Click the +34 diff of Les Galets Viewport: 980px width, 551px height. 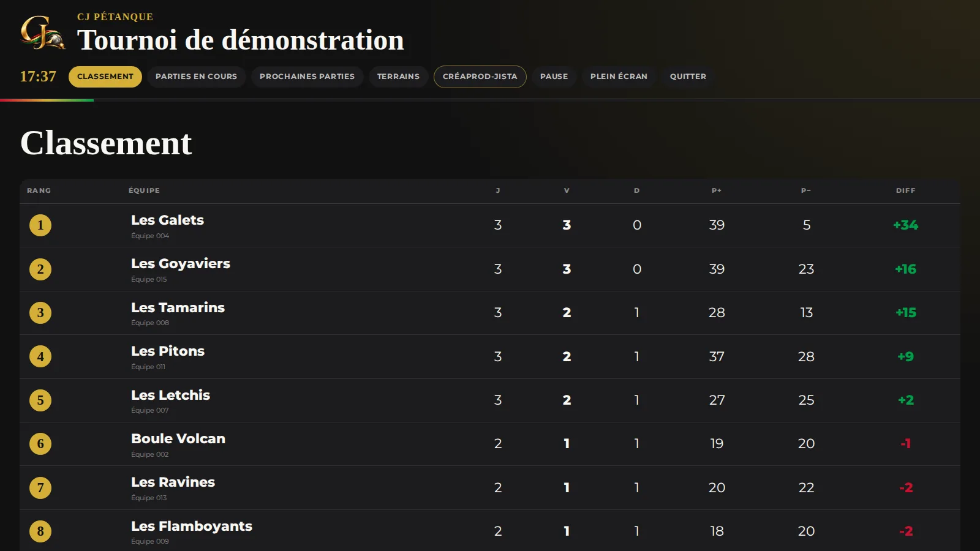(x=905, y=225)
